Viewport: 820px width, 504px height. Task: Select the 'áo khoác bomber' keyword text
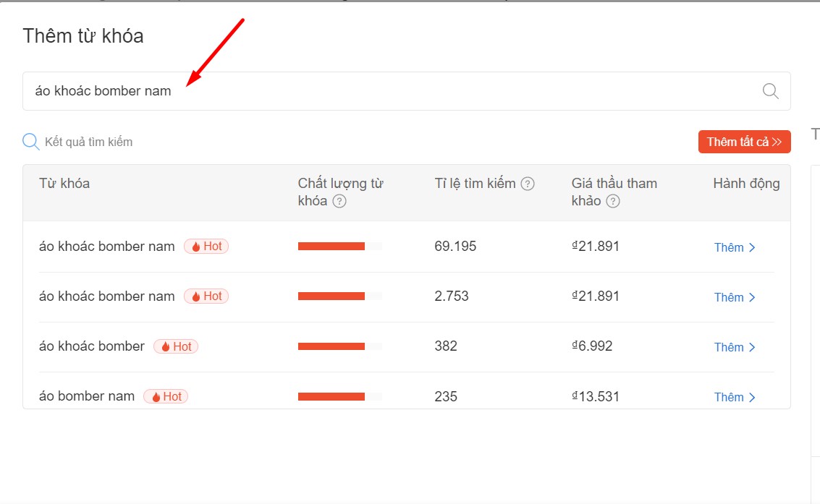[x=92, y=346]
